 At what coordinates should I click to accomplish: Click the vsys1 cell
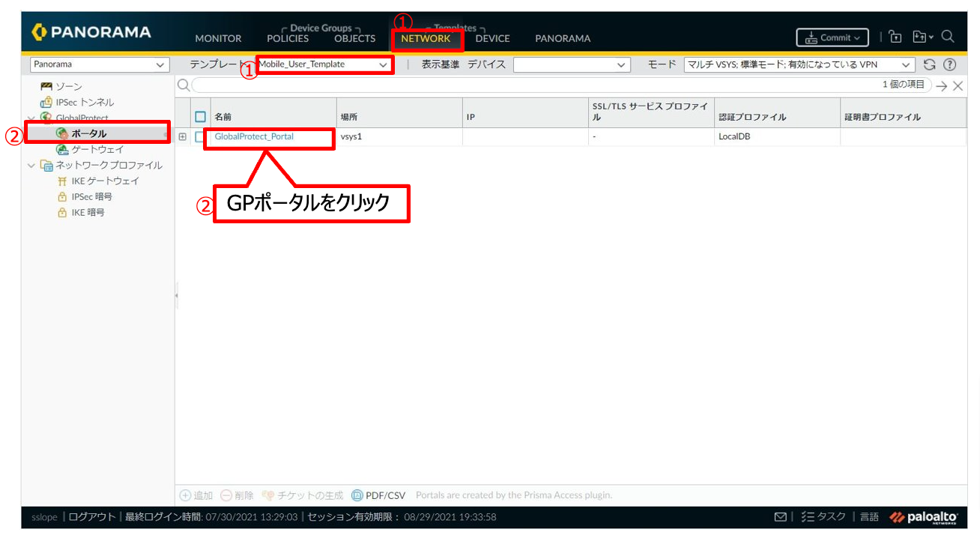(351, 137)
